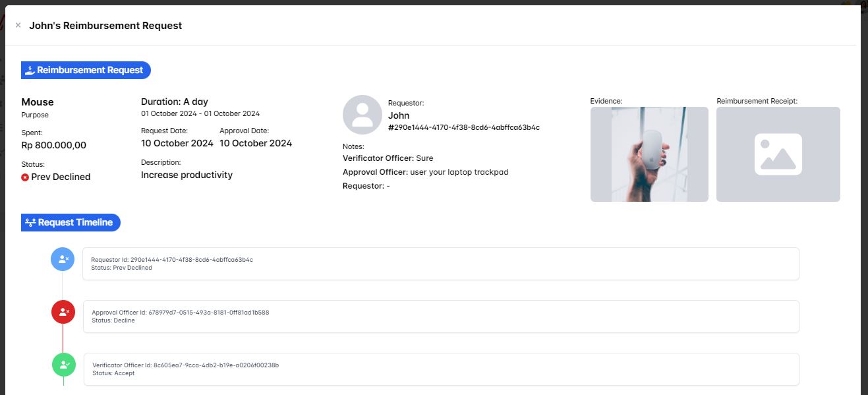Click the approval officer note text

(x=459, y=172)
